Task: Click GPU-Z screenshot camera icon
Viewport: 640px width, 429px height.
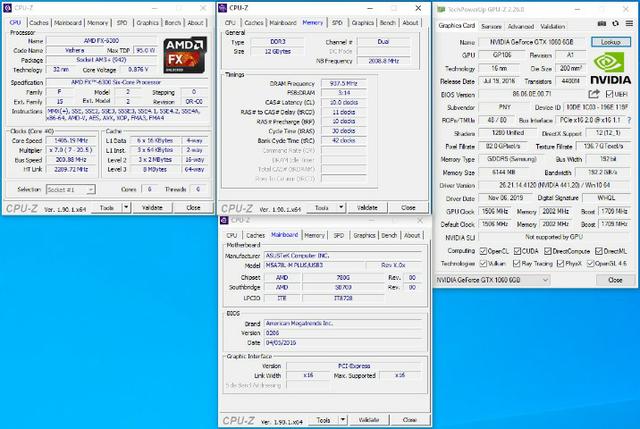Action: [602, 24]
